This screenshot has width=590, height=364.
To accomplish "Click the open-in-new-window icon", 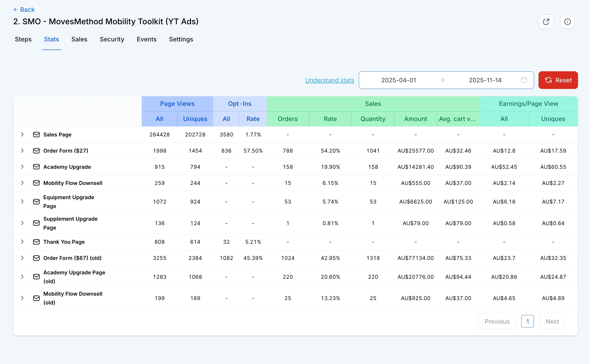I will pyautogui.click(x=546, y=22).
